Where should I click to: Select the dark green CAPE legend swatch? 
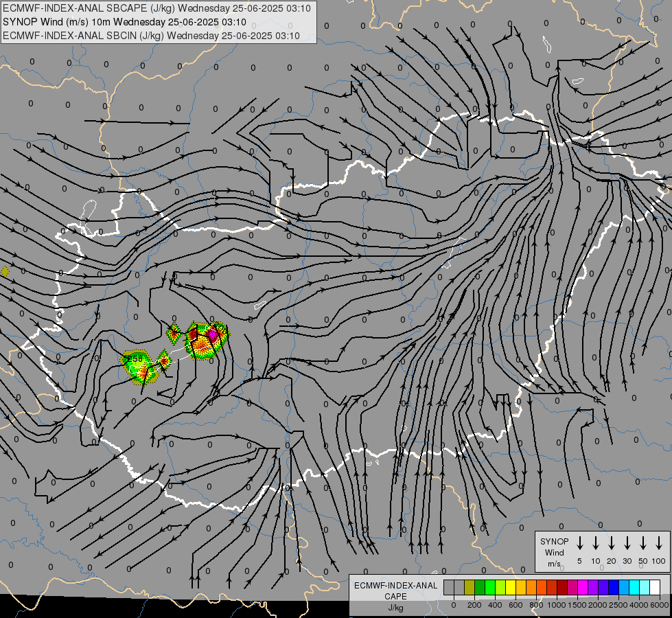click(480, 587)
